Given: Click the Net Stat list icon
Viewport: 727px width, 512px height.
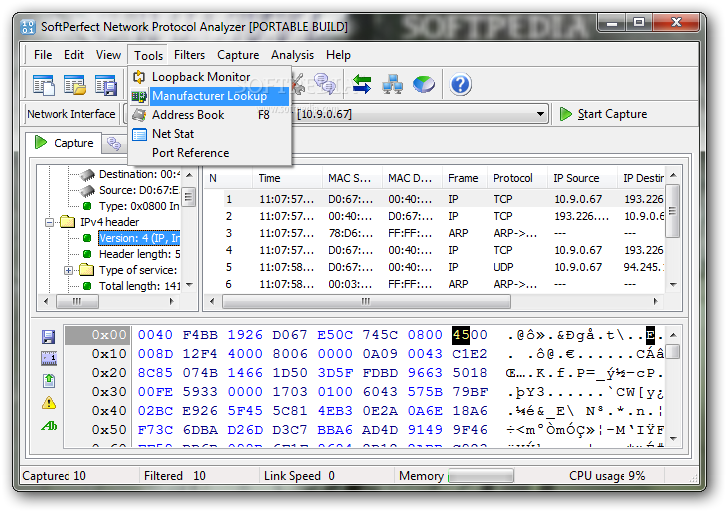Looking at the screenshot, I should (139, 134).
